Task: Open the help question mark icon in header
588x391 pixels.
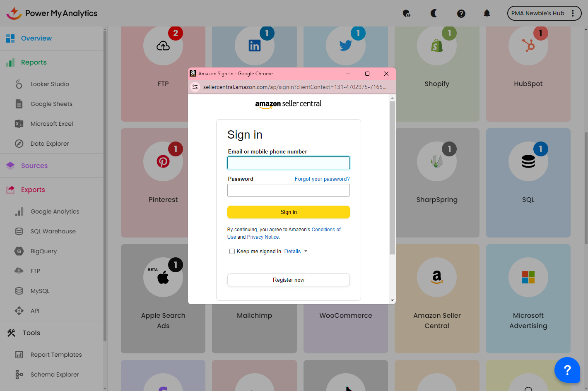Action: [461, 13]
